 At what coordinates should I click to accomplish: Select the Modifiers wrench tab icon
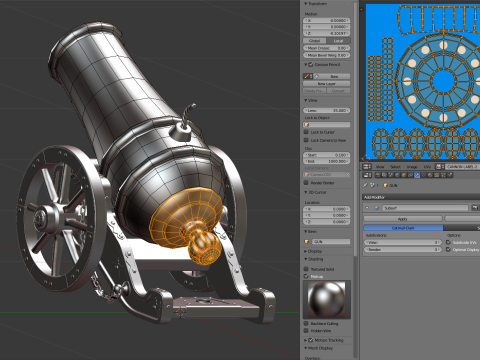point(417,175)
